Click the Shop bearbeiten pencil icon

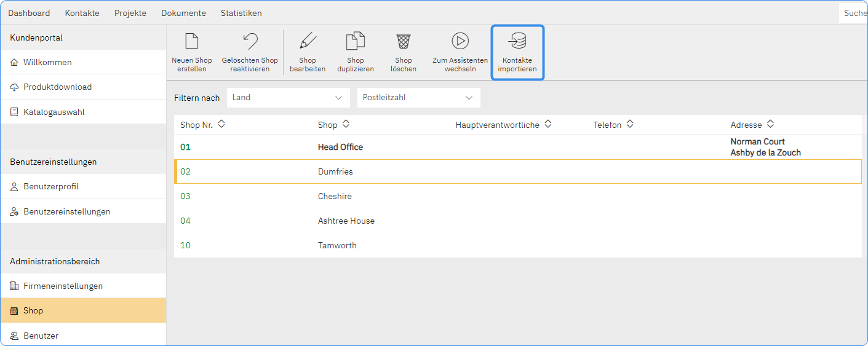(307, 41)
